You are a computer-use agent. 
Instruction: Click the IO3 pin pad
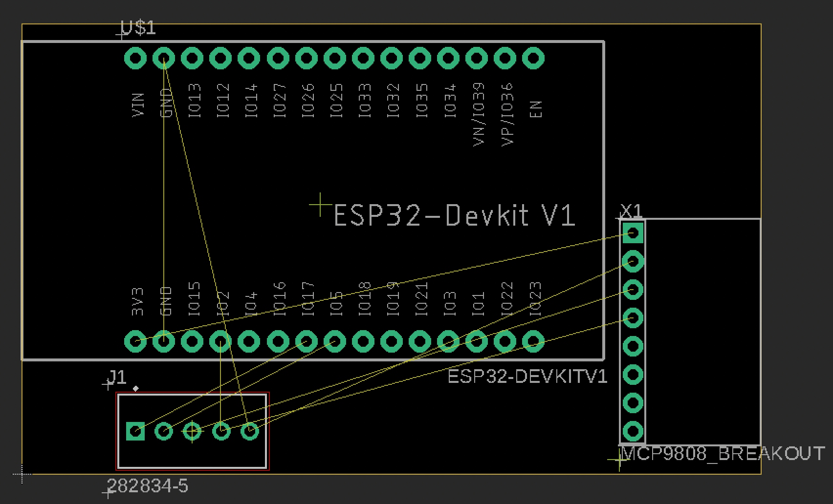pos(448,341)
